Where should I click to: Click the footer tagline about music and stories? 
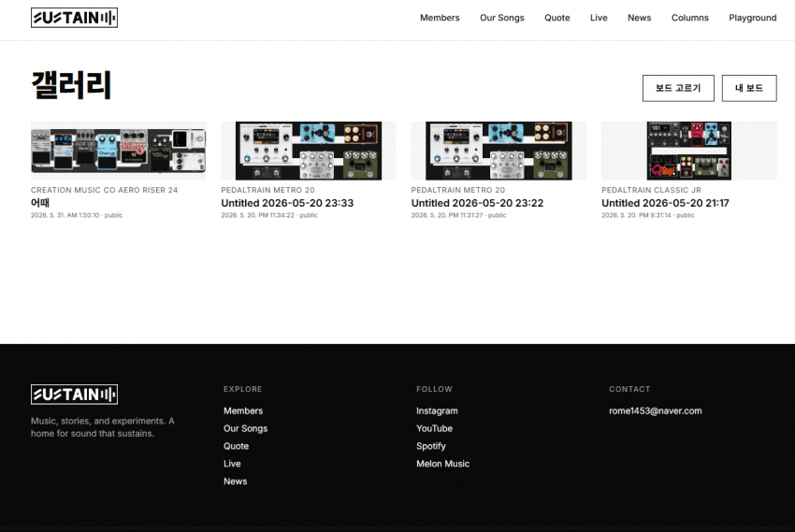[103, 427]
